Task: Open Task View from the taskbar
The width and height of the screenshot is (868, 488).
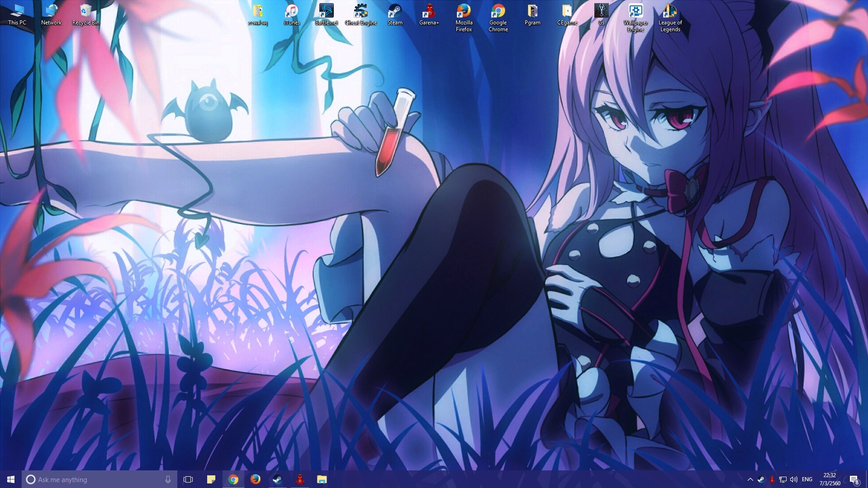Action: pos(188,479)
